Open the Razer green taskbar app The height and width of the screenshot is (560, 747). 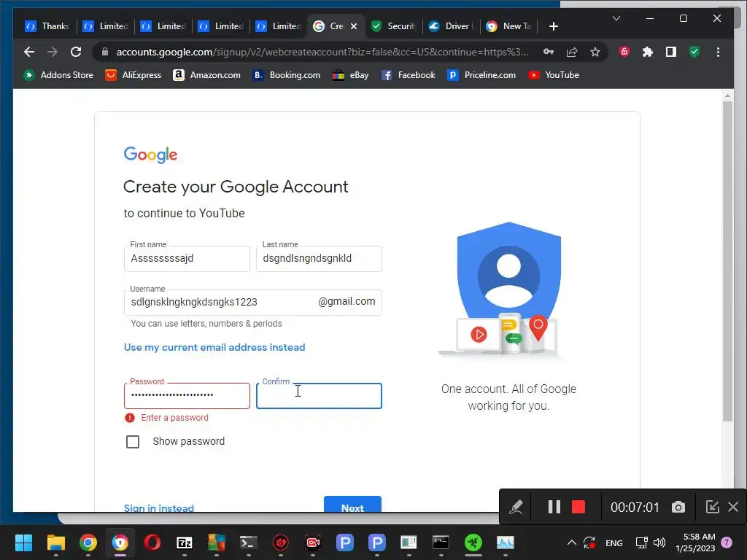tap(473, 542)
